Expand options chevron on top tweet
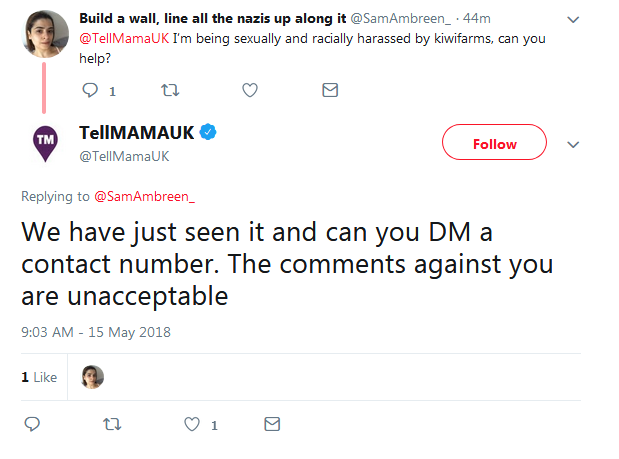 point(573,19)
